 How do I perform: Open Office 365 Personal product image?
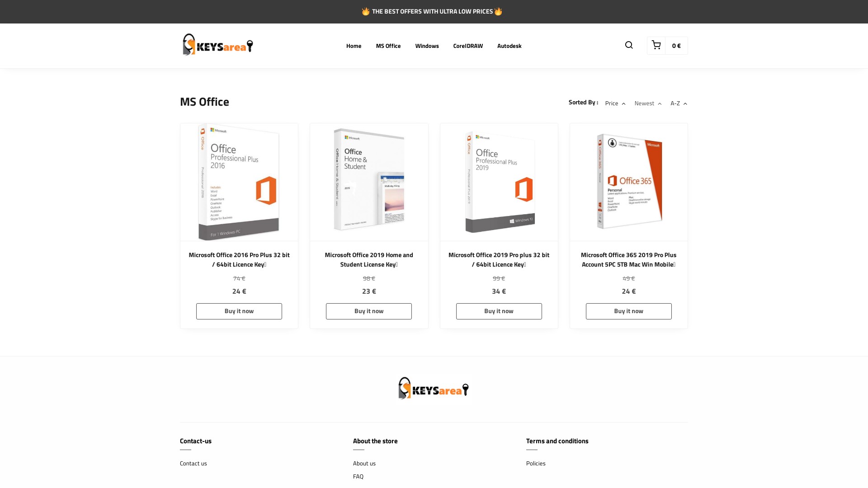[x=629, y=182]
